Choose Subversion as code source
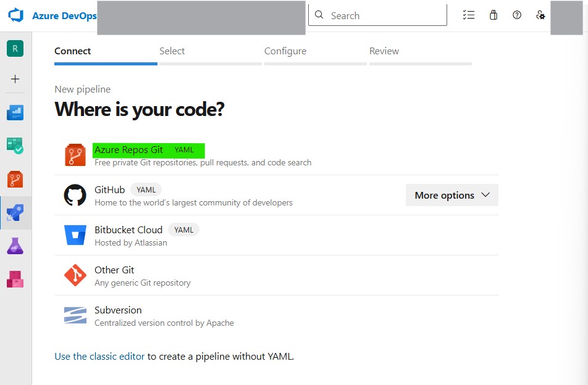 pyautogui.click(x=277, y=315)
